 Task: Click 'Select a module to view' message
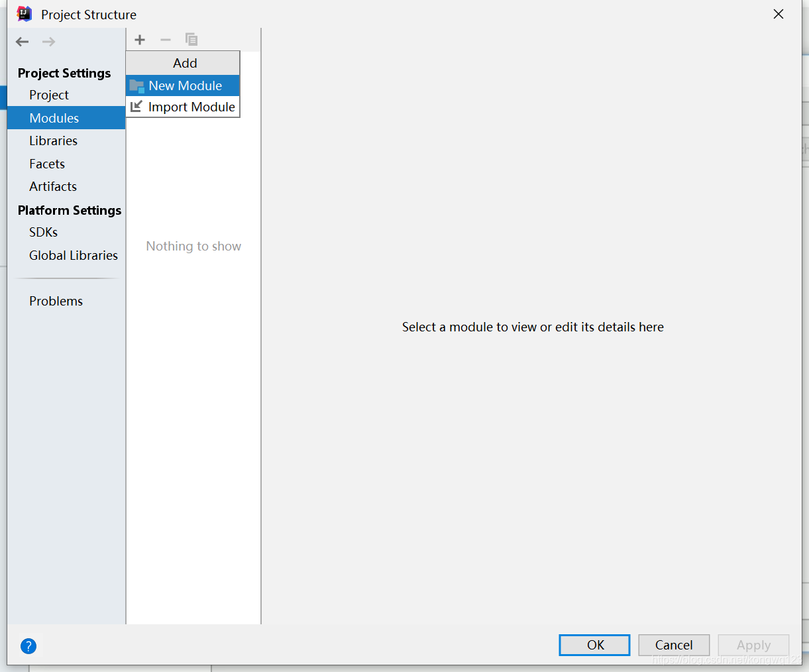(533, 327)
